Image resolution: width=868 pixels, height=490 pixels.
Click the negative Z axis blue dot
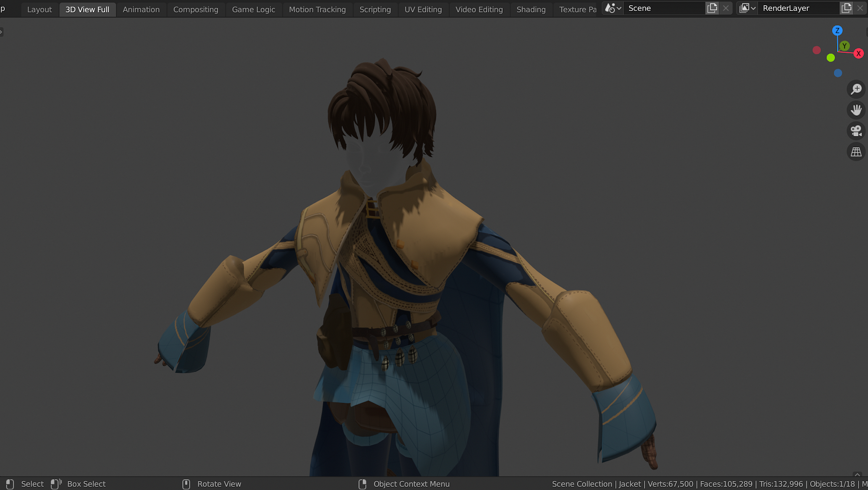pos(838,73)
